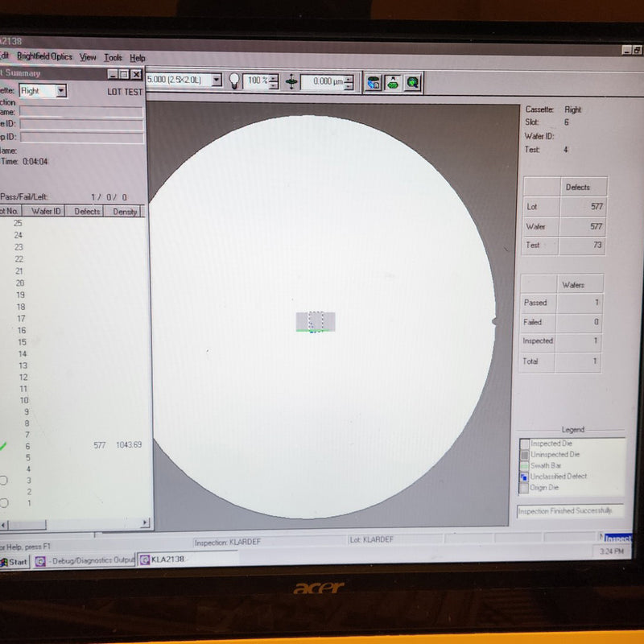Viewport: 644px width, 644px height.
Task: Increase the 0.000 µm focus offset
Action: tap(349, 78)
